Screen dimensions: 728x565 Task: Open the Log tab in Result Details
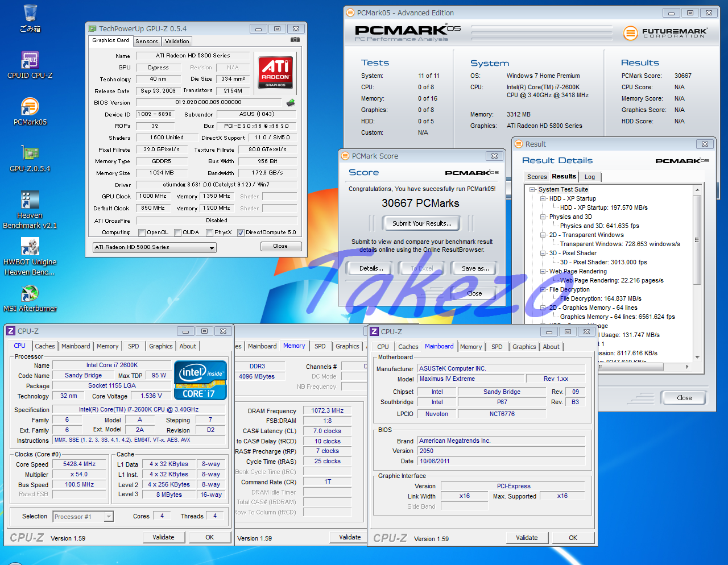tap(590, 177)
